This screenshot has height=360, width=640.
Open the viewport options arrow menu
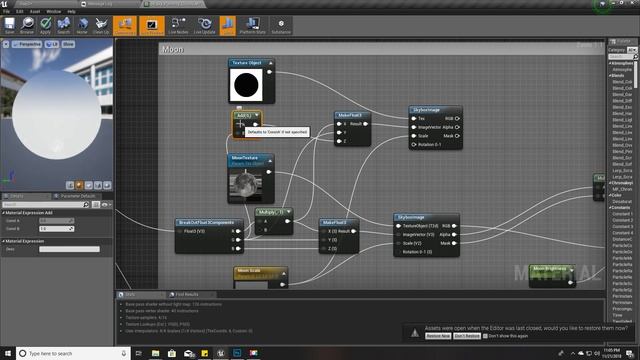6,44
